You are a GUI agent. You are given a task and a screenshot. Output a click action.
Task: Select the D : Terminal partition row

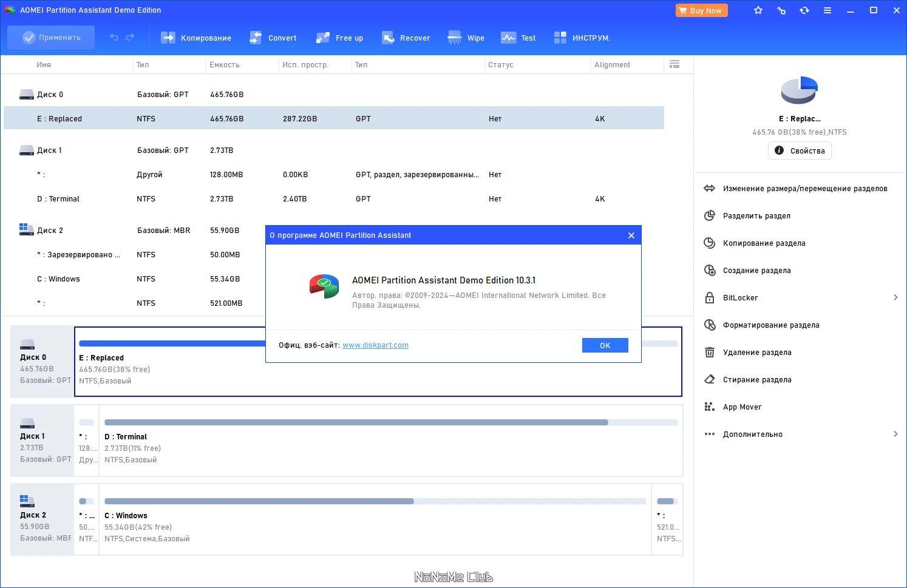pos(334,198)
